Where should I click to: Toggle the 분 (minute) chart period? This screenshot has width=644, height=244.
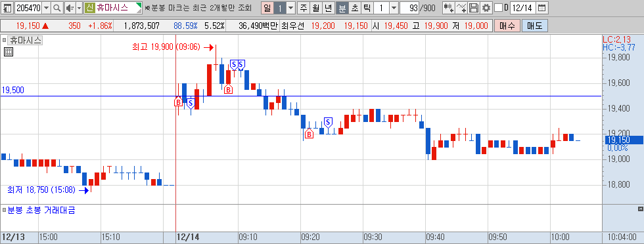pos(342,8)
